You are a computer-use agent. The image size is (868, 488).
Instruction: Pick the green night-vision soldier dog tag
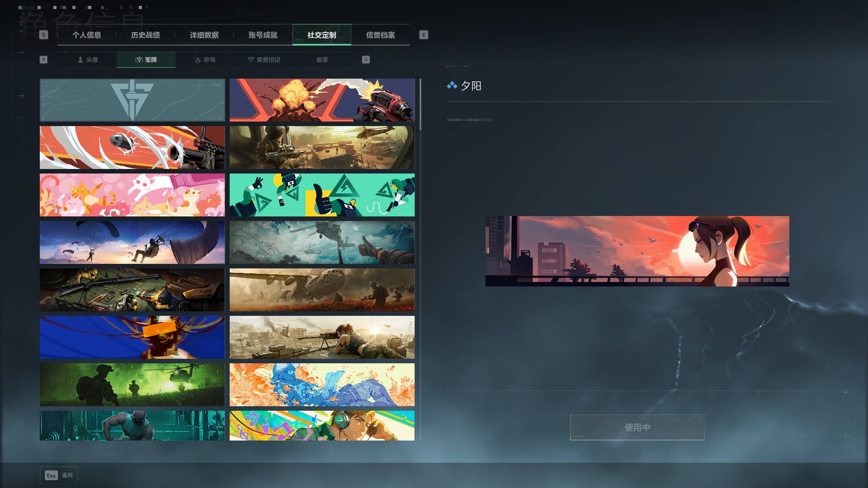(132, 385)
